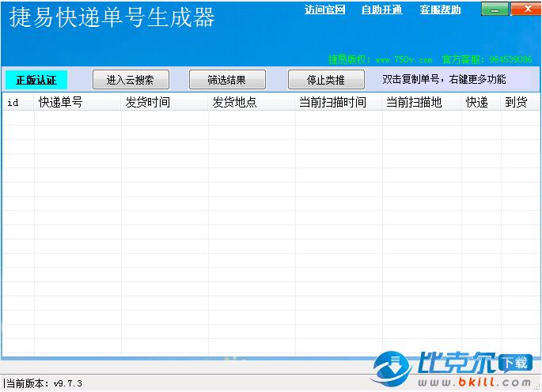This screenshot has width=542, height=392.
Task: Sort by the 到货 column header
Action: point(520,102)
